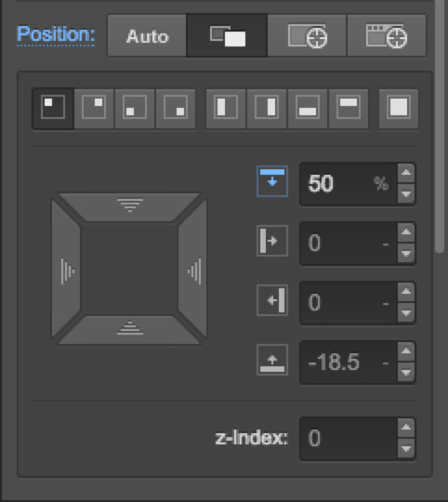The height and width of the screenshot is (502, 448).
Task: Apply the full-fill anchor preset
Action: (399, 109)
